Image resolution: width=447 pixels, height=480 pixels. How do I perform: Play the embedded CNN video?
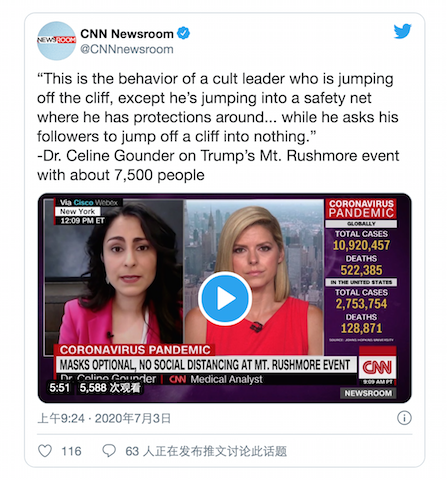[x=225, y=298]
